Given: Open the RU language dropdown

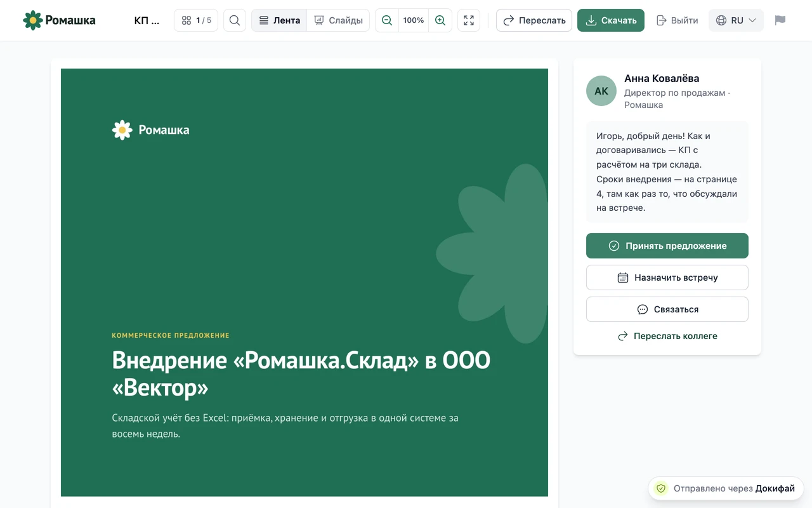Looking at the screenshot, I should coord(736,20).
